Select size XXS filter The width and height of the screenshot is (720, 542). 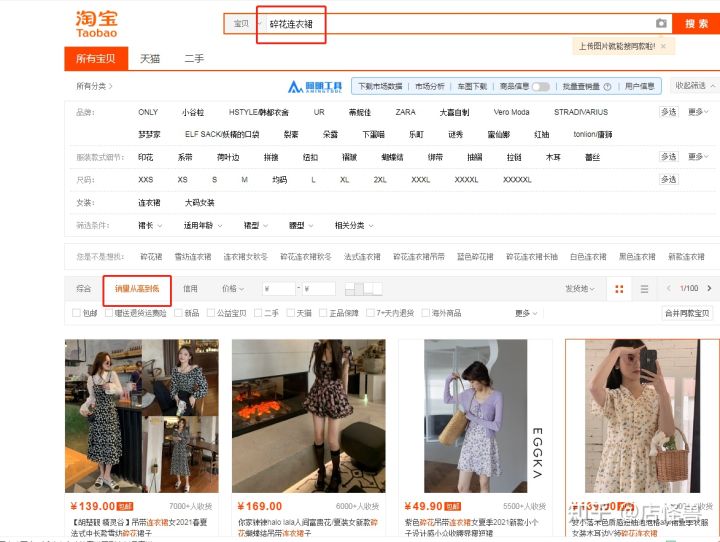pyautogui.click(x=146, y=180)
